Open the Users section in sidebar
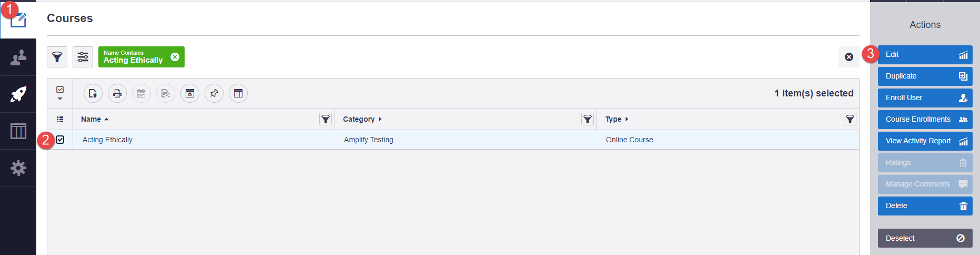This screenshot has height=255, width=980. [x=18, y=57]
